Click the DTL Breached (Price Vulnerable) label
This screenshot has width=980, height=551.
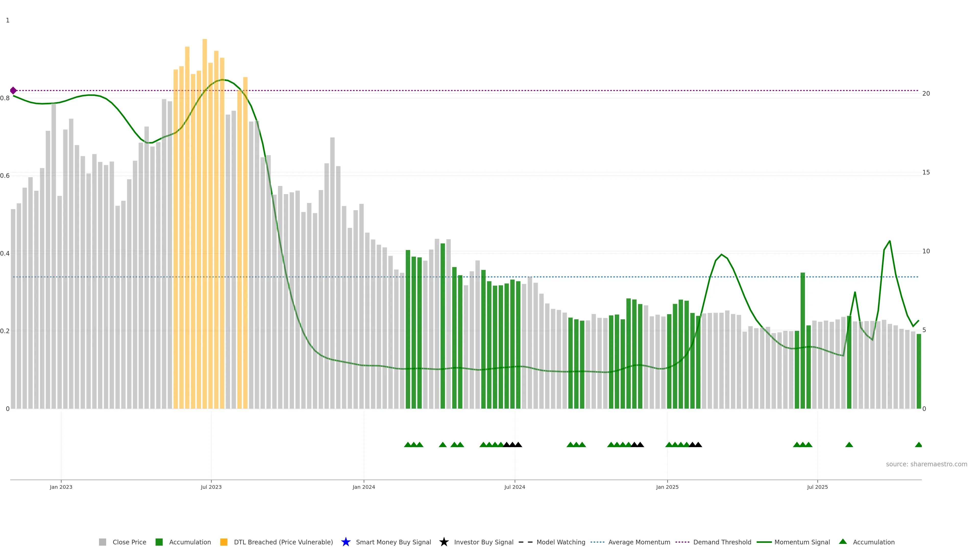click(x=283, y=542)
